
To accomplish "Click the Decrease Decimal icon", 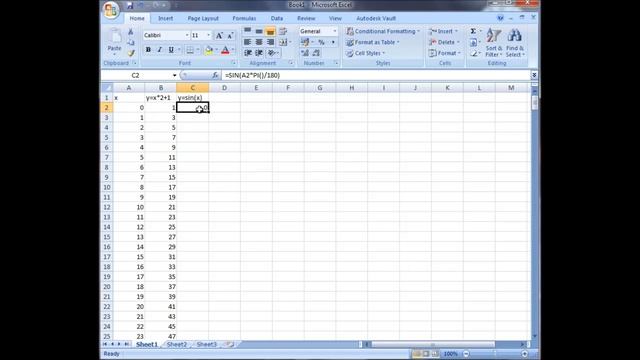I will click(316, 53).
